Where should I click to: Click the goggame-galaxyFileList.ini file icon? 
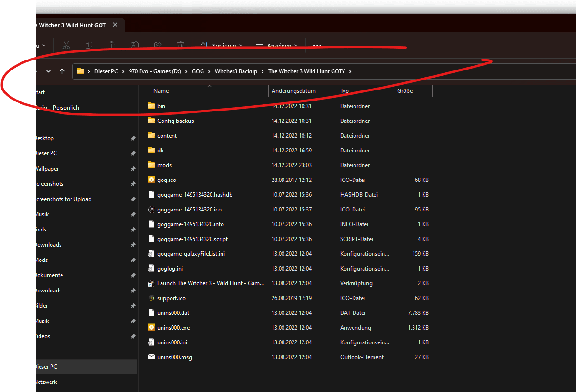click(152, 253)
